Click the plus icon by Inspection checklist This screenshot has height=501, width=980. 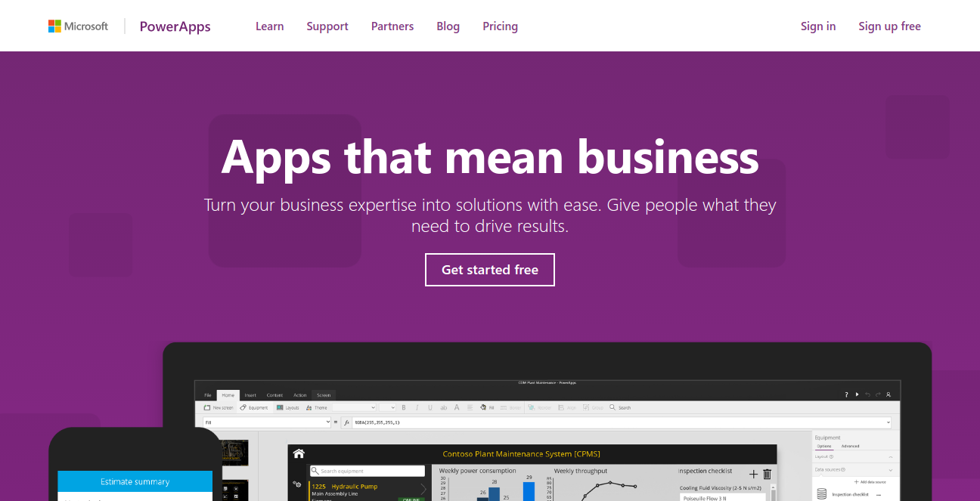[x=753, y=474]
